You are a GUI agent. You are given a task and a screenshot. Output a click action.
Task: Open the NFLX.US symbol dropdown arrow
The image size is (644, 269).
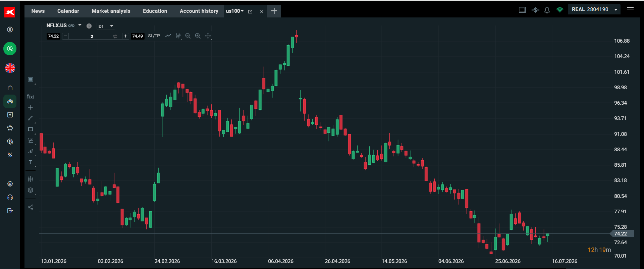[80, 25]
